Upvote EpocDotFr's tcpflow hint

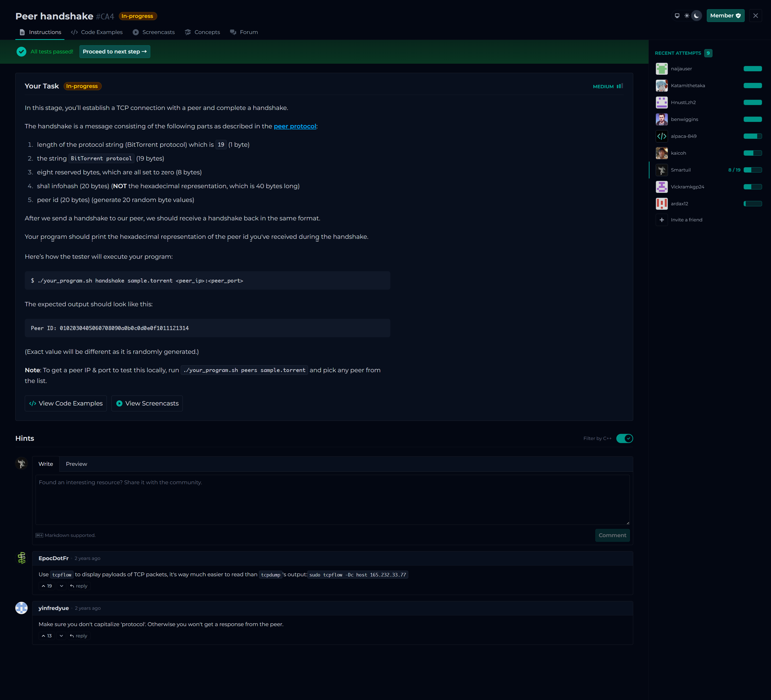pos(47,586)
